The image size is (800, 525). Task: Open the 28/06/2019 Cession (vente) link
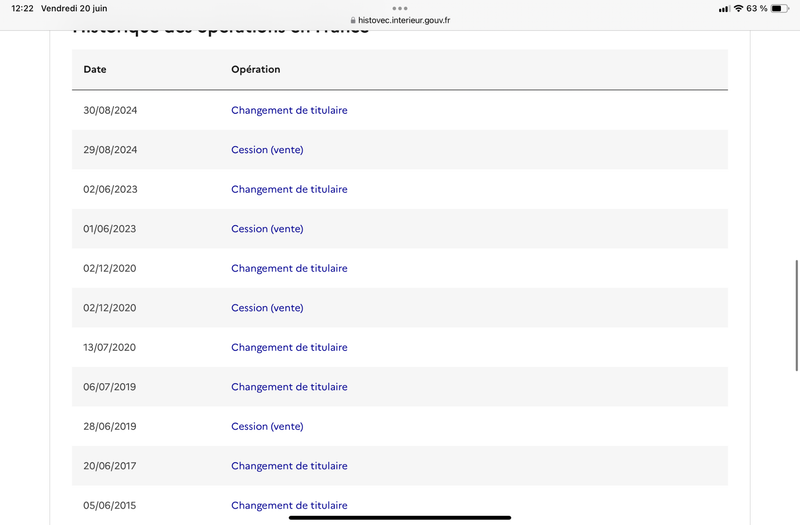point(267,426)
